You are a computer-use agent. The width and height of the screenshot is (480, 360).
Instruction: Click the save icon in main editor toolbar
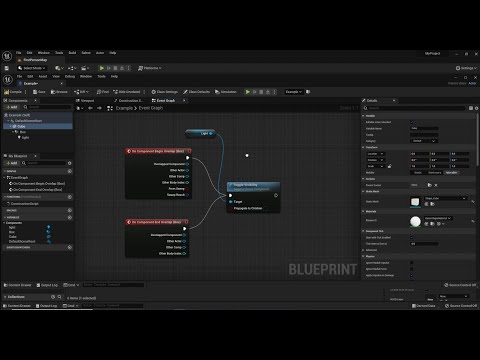(x=6, y=68)
